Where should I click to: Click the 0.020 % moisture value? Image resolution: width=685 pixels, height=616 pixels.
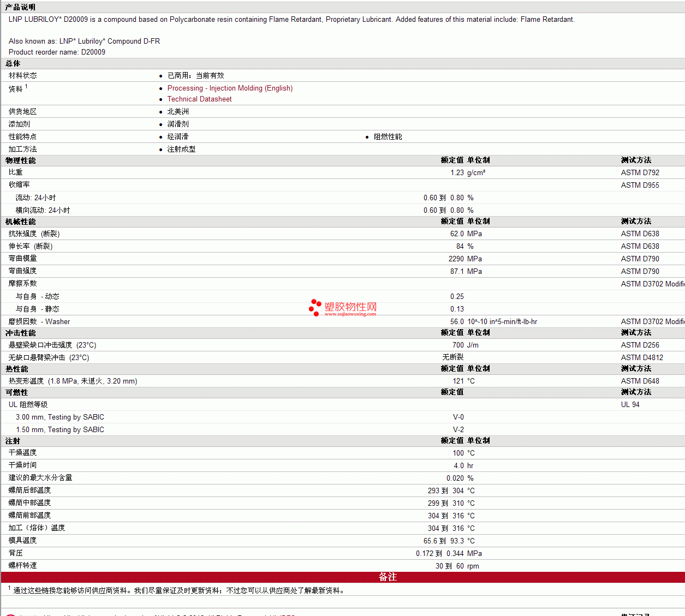tap(460, 479)
